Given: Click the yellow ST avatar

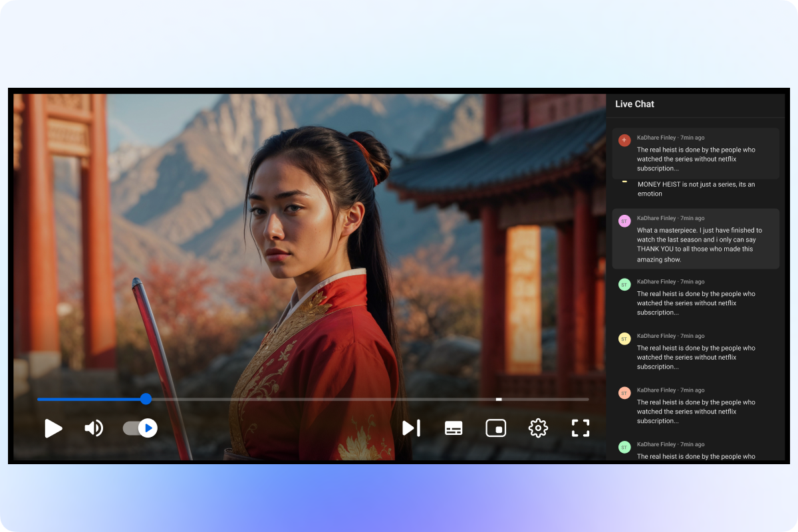Looking at the screenshot, I should 624,338.
